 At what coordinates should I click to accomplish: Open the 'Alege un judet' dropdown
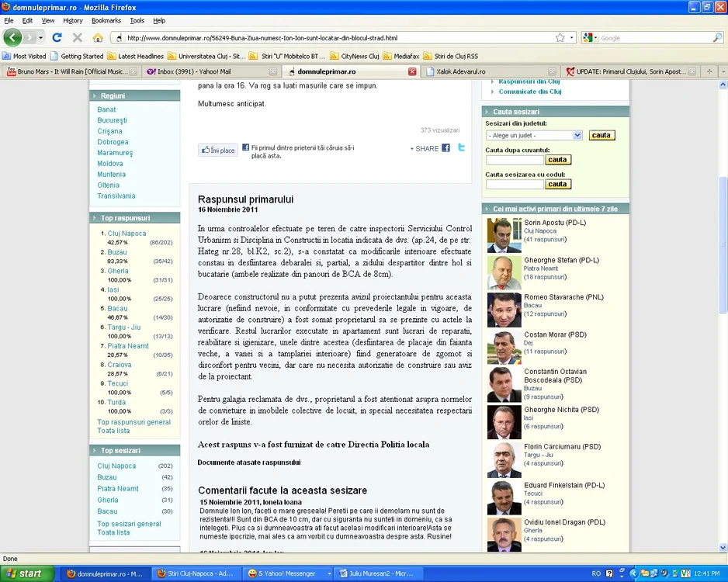[x=534, y=135]
